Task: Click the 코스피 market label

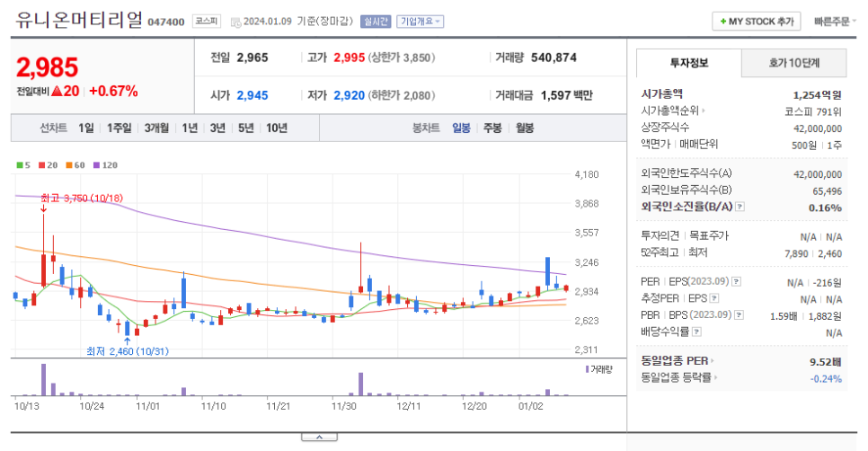Action: [207, 21]
